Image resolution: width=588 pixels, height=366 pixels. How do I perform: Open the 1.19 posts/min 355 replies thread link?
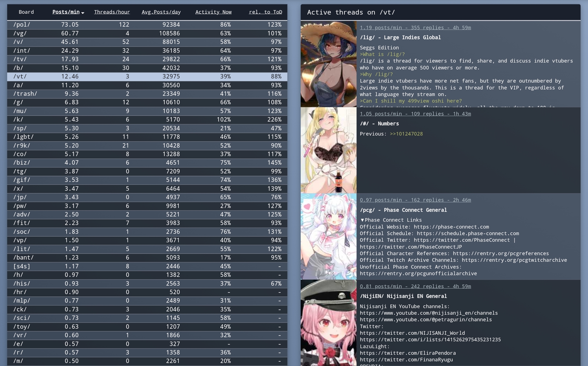[x=415, y=28]
